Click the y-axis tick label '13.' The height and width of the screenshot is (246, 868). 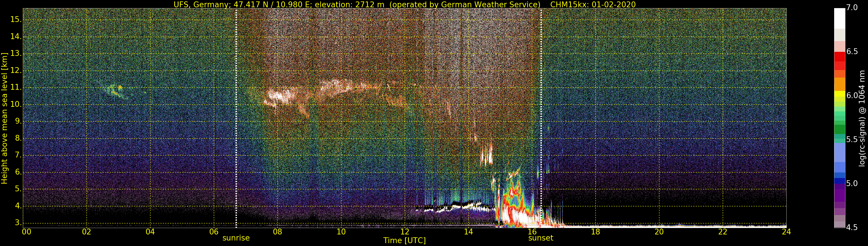click(x=16, y=54)
